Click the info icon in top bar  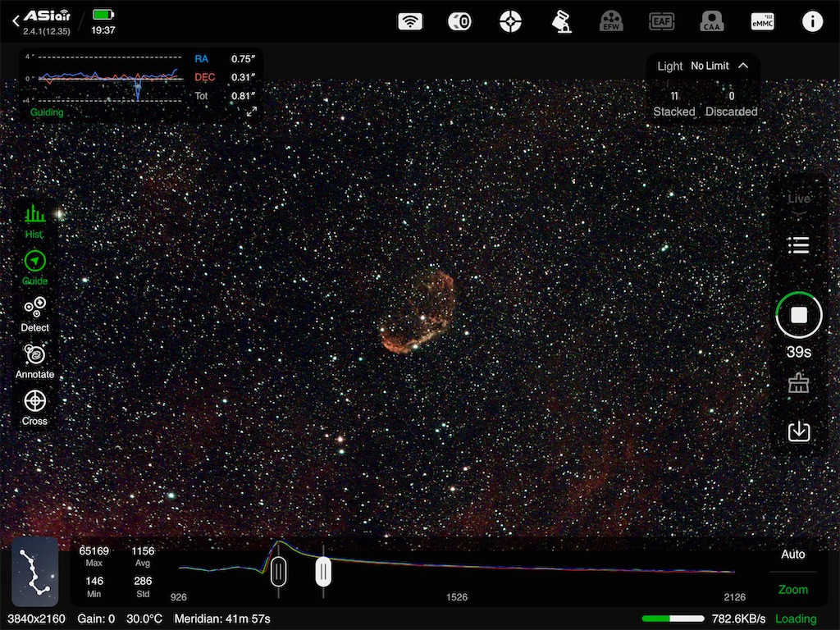[x=812, y=22]
